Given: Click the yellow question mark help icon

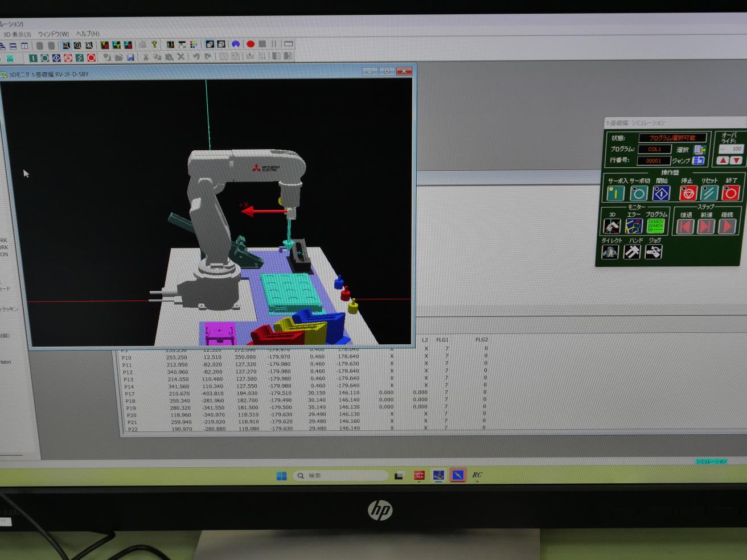Looking at the screenshot, I should click(x=154, y=44).
